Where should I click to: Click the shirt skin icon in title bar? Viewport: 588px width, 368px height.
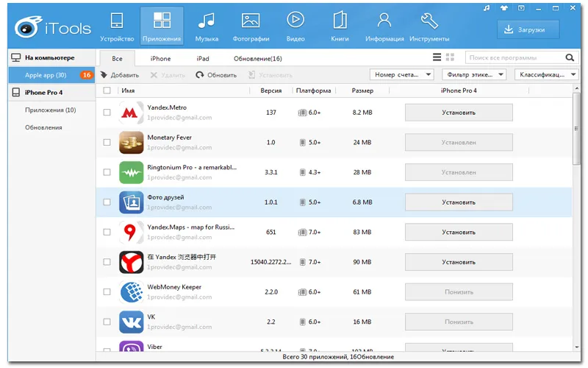pos(503,8)
